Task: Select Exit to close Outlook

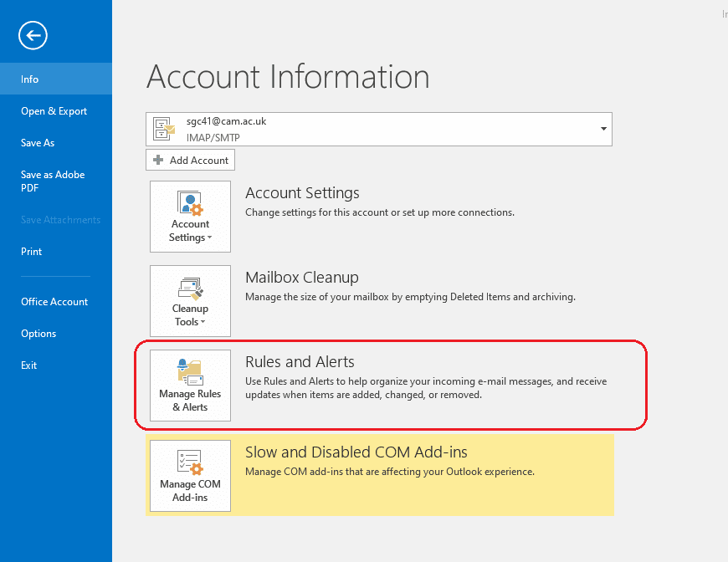Action: pos(28,365)
